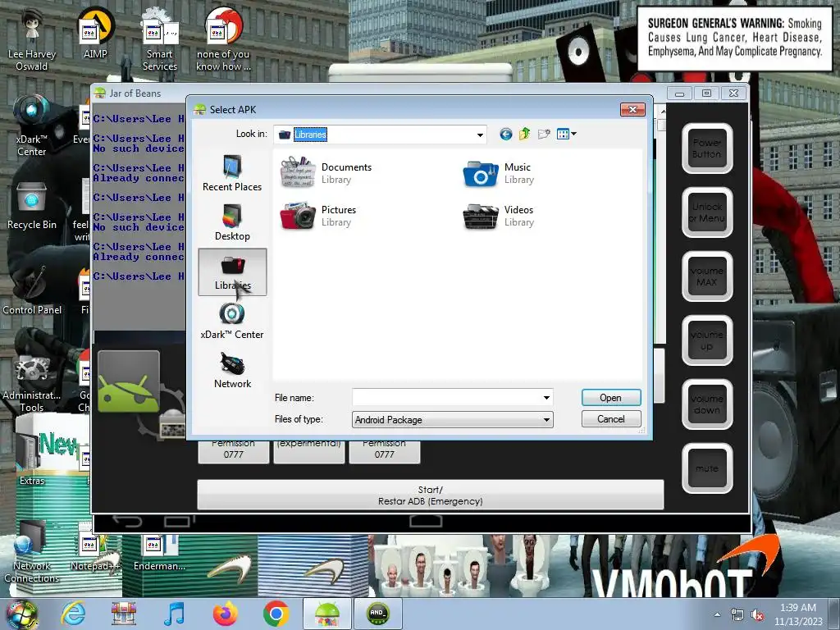Open the Control Panel desktop icon
This screenshot has width=840, height=630.
point(32,290)
